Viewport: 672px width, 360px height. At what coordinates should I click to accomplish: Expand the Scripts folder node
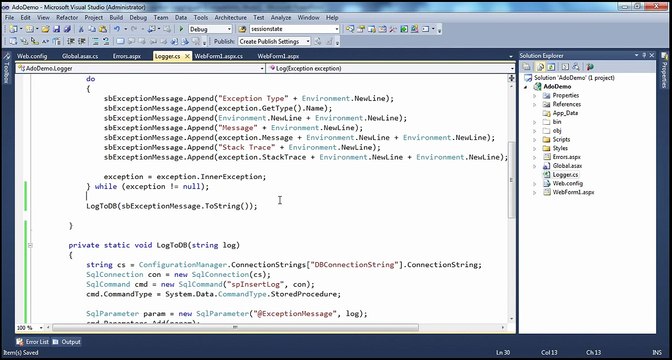535,140
